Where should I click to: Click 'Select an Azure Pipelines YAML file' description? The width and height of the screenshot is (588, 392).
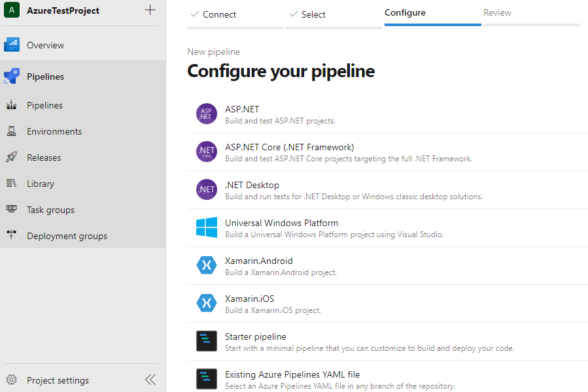[x=340, y=386]
